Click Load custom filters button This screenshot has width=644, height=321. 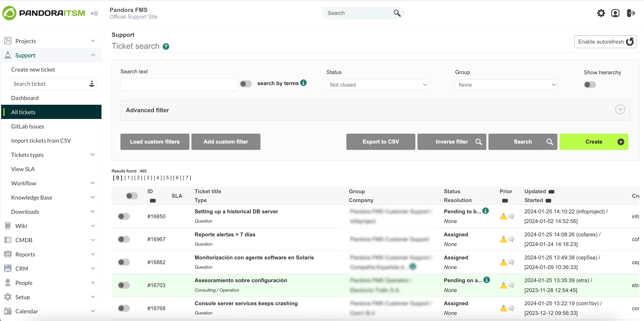tap(154, 142)
